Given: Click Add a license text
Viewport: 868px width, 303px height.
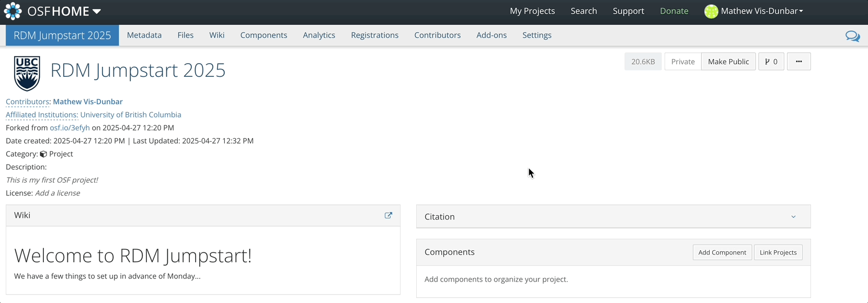Looking at the screenshot, I should (58, 193).
